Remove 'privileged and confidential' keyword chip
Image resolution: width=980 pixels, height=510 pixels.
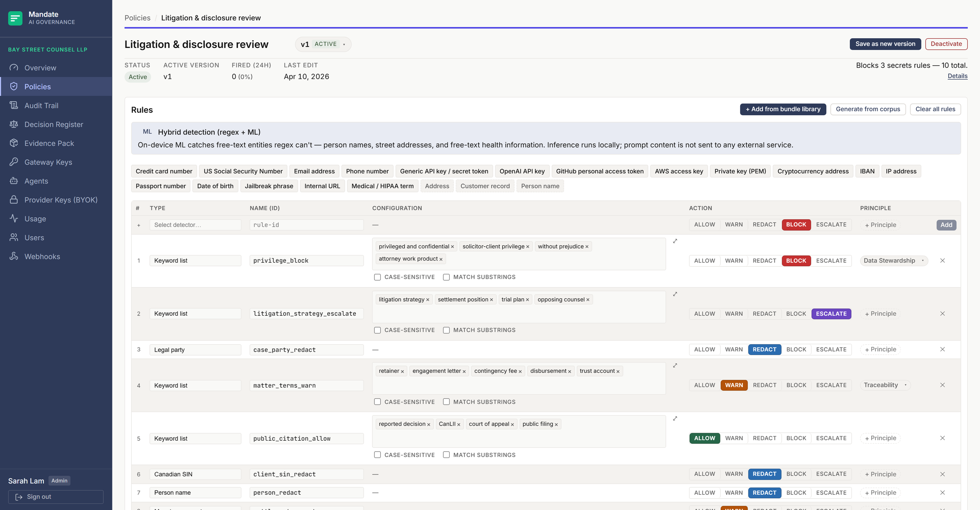pos(452,247)
